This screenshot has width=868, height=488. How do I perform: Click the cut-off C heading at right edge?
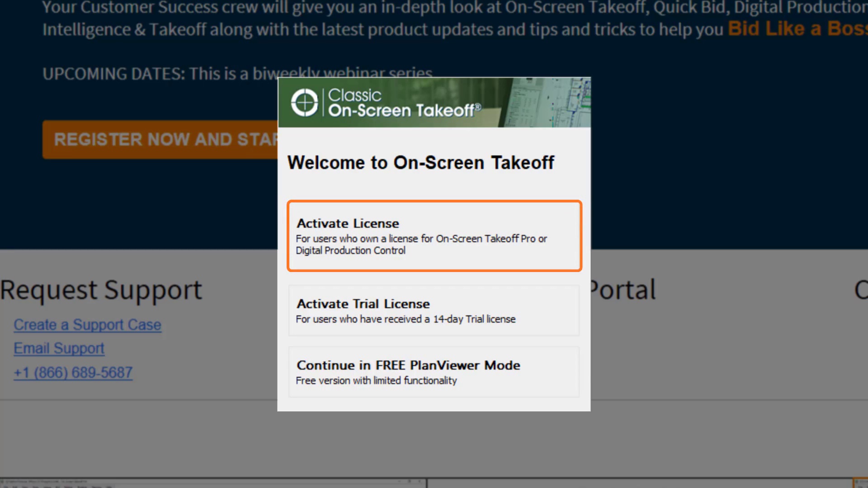pos(860,290)
